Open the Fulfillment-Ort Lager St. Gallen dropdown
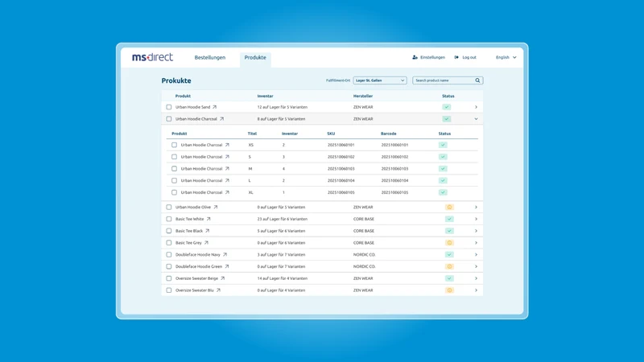Viewport: 644px width, 362px height. pyautogui.click(x=380, y=80)
